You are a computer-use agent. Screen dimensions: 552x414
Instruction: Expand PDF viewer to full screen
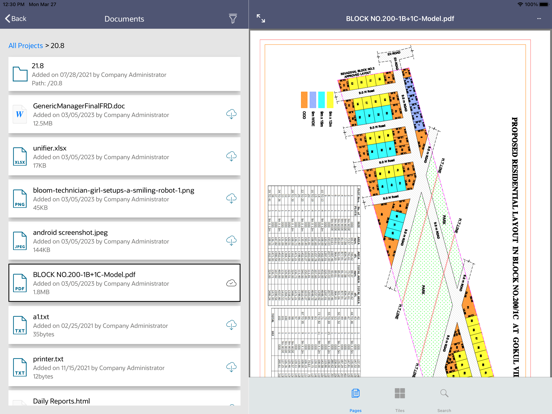click(x=261, y=19)
